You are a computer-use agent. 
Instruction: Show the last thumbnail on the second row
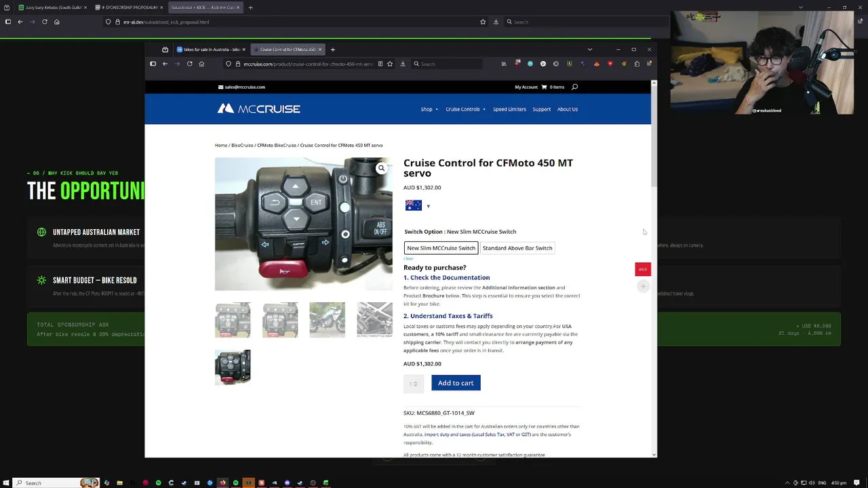233,367
